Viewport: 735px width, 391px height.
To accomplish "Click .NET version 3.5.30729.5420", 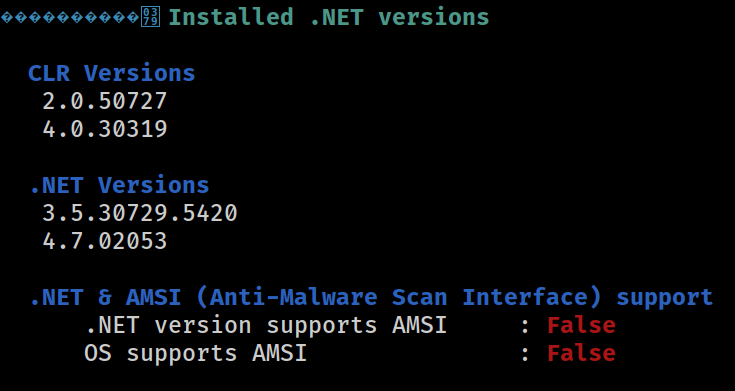I will tap(140, 213).
